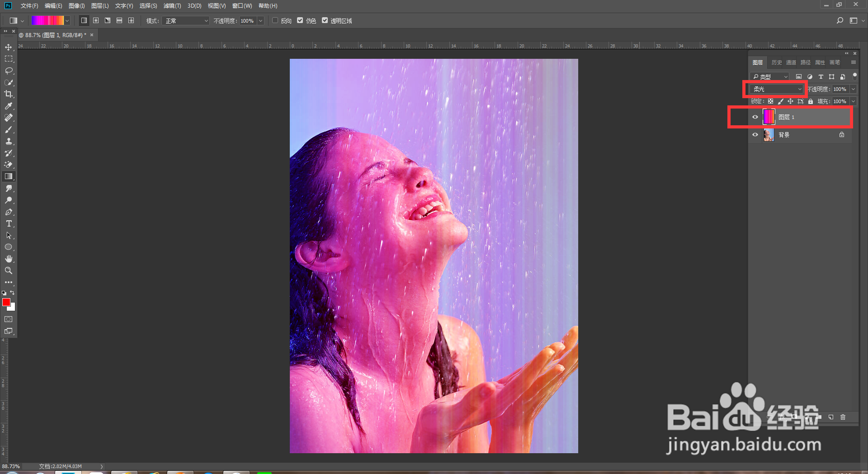
Task: Choose radial gradient style
Action: (x=96, y=20)
